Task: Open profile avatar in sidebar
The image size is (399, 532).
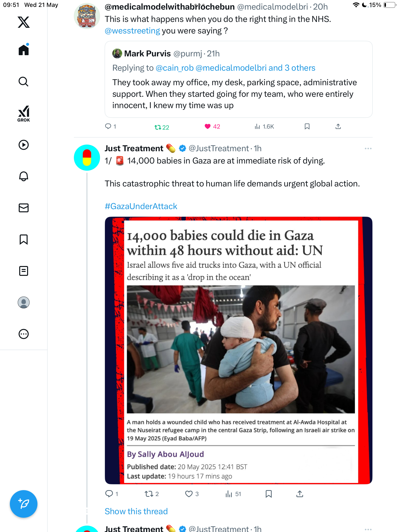Action: click(24, 302)
